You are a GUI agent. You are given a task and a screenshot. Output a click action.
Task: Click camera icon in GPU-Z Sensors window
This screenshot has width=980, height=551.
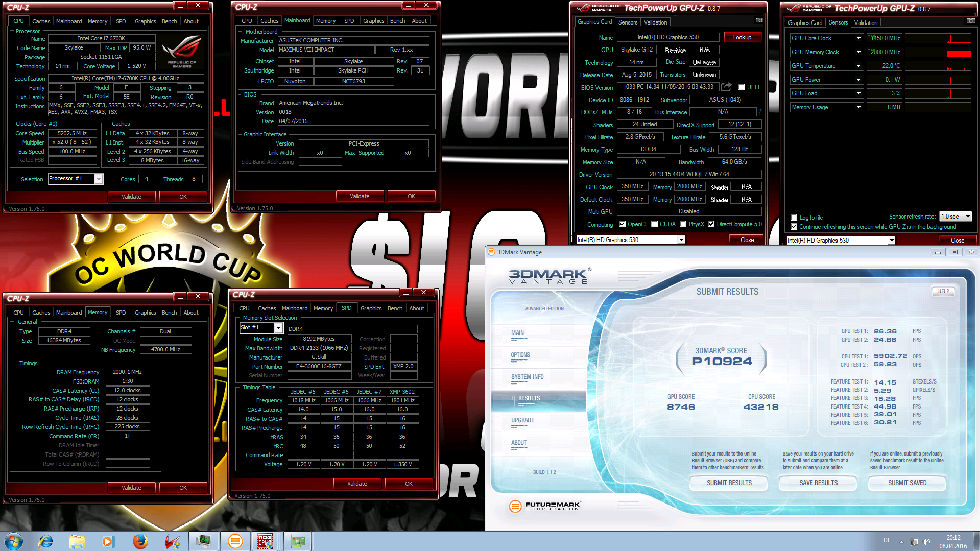coord(970,21)
